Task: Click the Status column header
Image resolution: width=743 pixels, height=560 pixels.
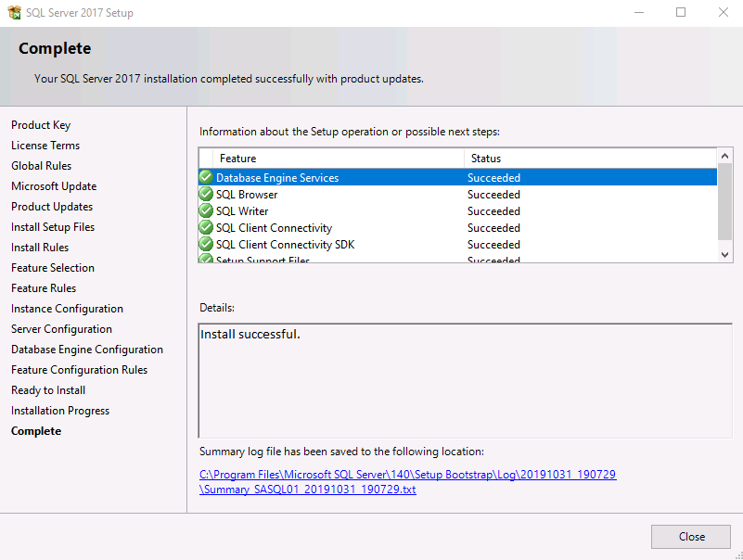Action: (x=591, y=159)
